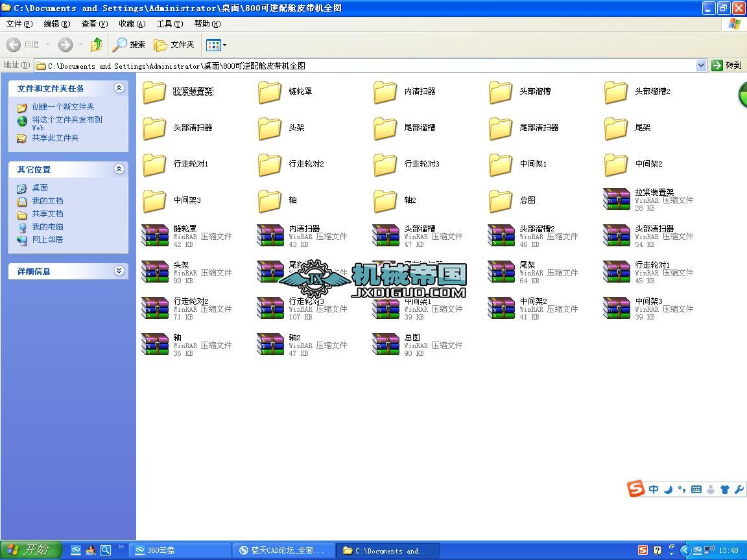
Task: Click the 转到 go button
Action: (726, 65)
